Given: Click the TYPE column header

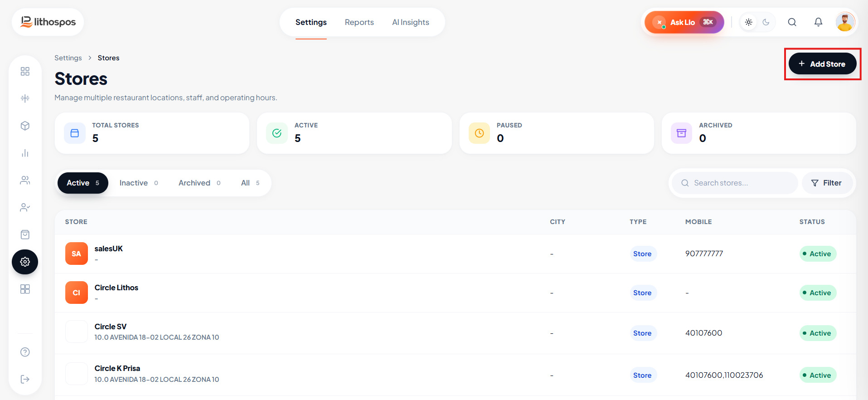Looking at the screenshot, I should [x=638, y=222].
